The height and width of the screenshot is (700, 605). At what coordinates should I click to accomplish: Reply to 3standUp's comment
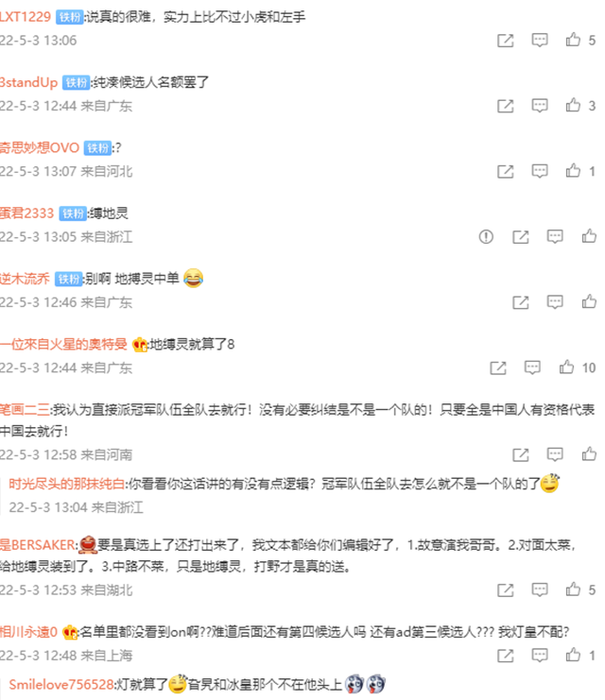[x=540, y=106]
